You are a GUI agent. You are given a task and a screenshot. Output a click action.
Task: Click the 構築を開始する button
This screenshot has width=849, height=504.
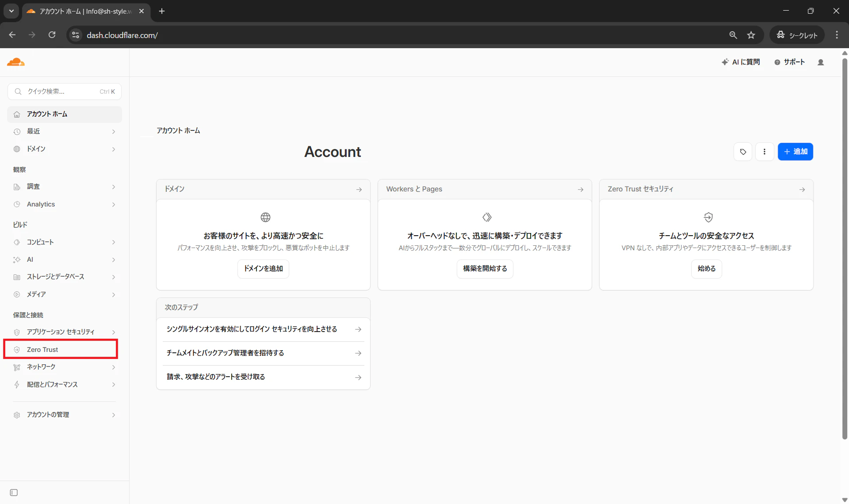(x=485, y=269)
